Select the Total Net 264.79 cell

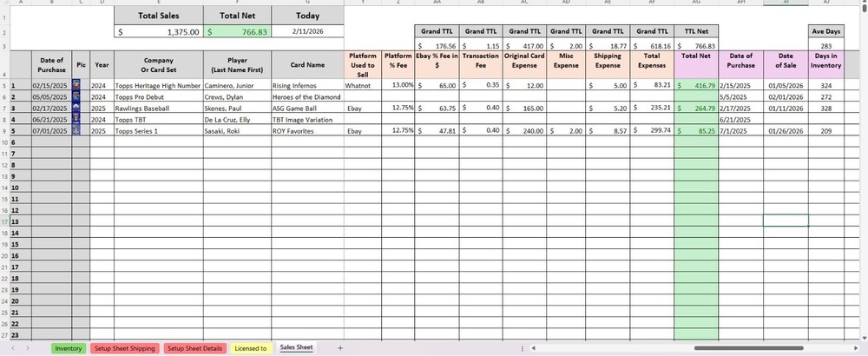(696, 108)
